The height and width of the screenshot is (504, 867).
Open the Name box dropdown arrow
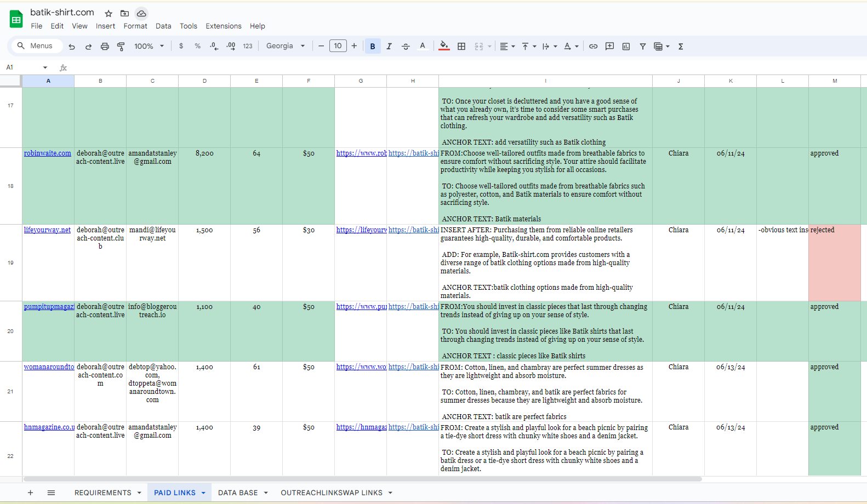(45, 67)
